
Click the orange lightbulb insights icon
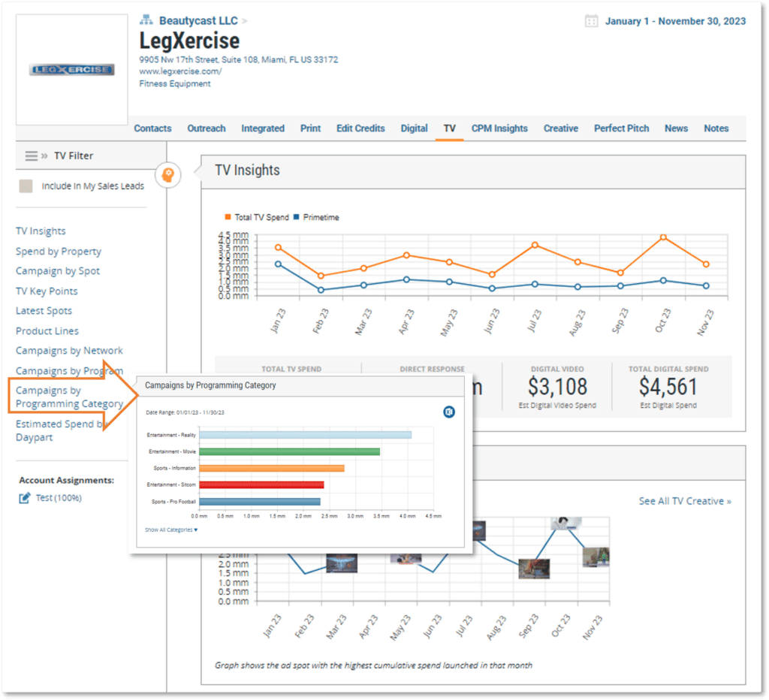pos(167,175)
